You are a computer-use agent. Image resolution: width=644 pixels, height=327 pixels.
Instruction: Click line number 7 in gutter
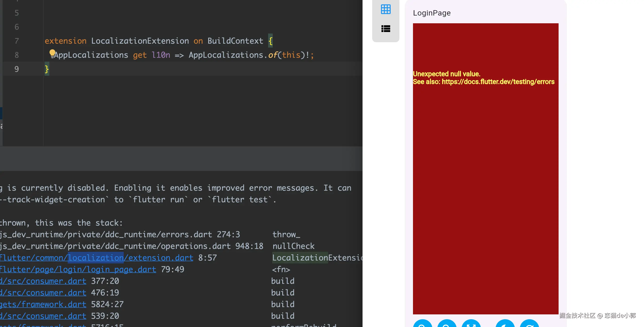(x=17, y=41)
